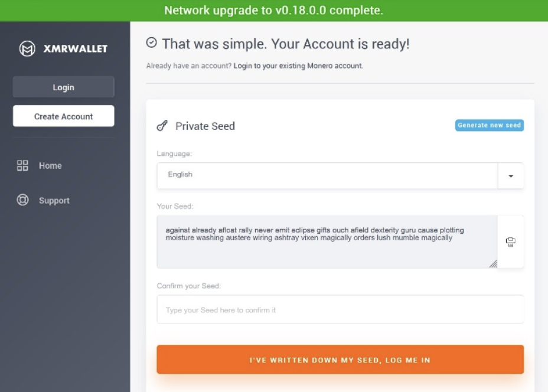Click the Support lifebuoy icon
This screenshot has width=548, height=392.
tap(24, 200)
